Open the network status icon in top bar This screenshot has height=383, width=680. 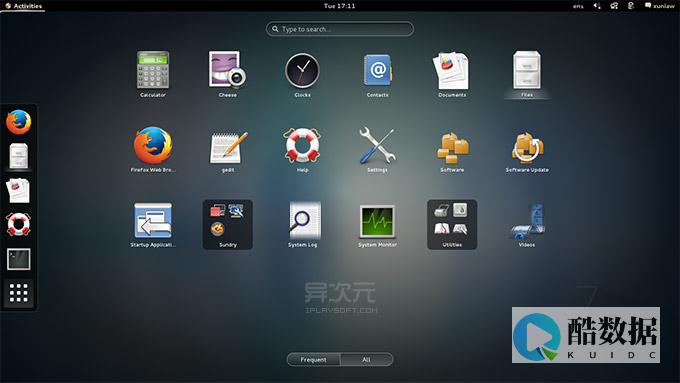point(614,6)
